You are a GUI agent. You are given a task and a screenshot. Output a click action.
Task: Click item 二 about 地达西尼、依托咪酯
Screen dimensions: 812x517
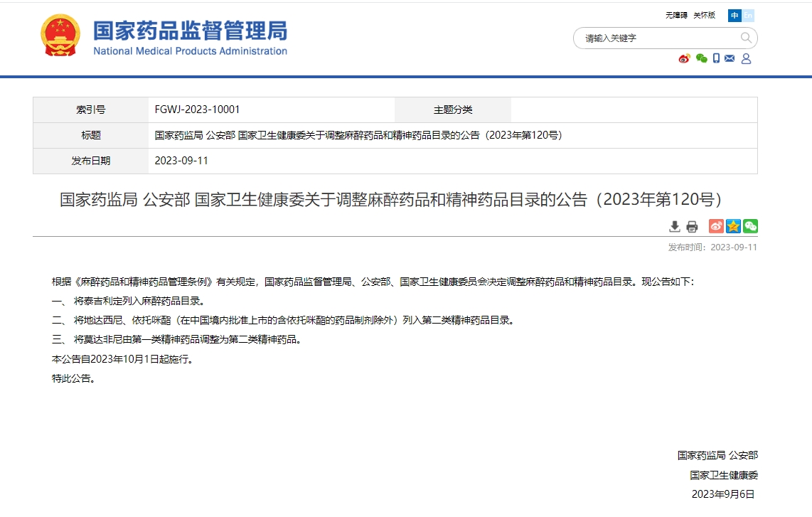coord(284,320)
